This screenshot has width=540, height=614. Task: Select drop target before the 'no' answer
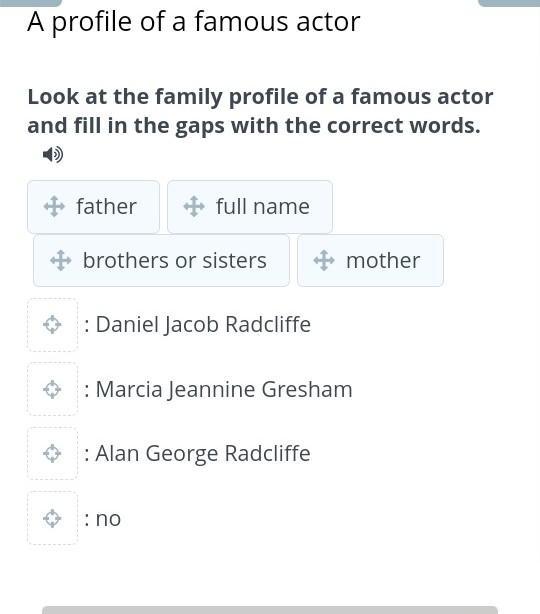[52, 518]
